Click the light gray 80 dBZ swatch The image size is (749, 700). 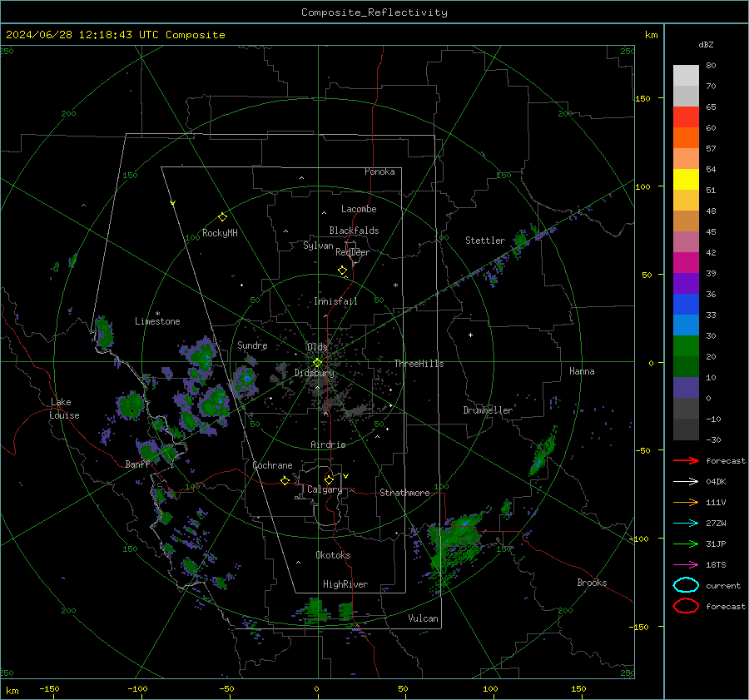coord(686,75)
